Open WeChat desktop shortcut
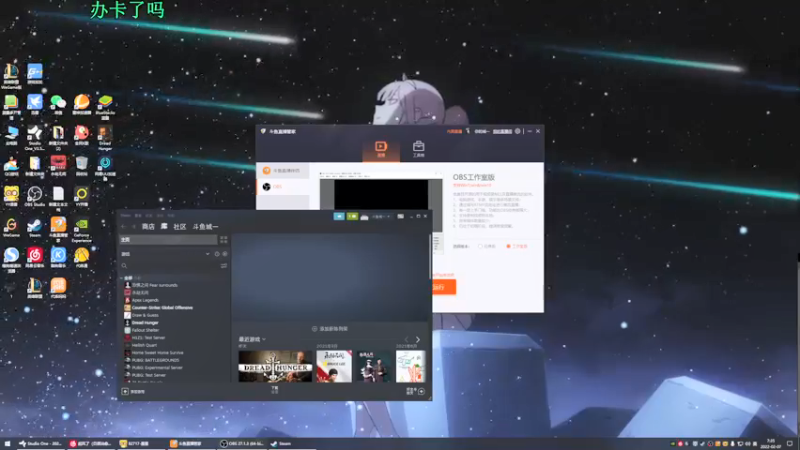Viewport: 800px width, 450px height. point(58,104)
